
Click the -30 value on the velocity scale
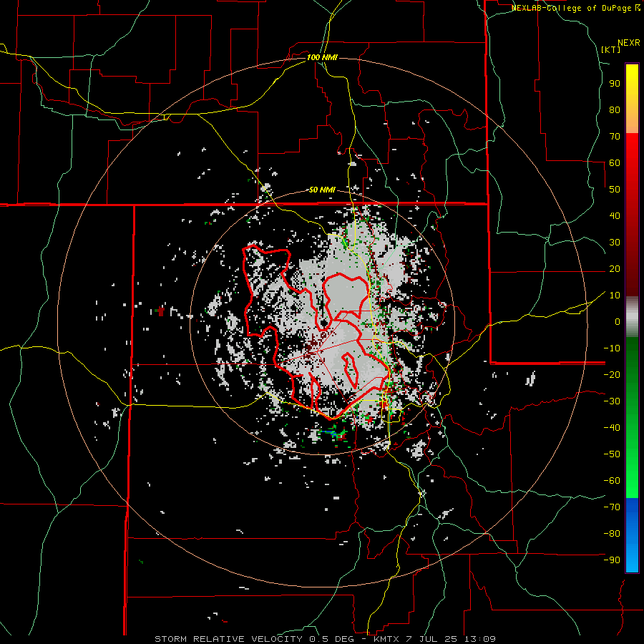pos(612,401)
